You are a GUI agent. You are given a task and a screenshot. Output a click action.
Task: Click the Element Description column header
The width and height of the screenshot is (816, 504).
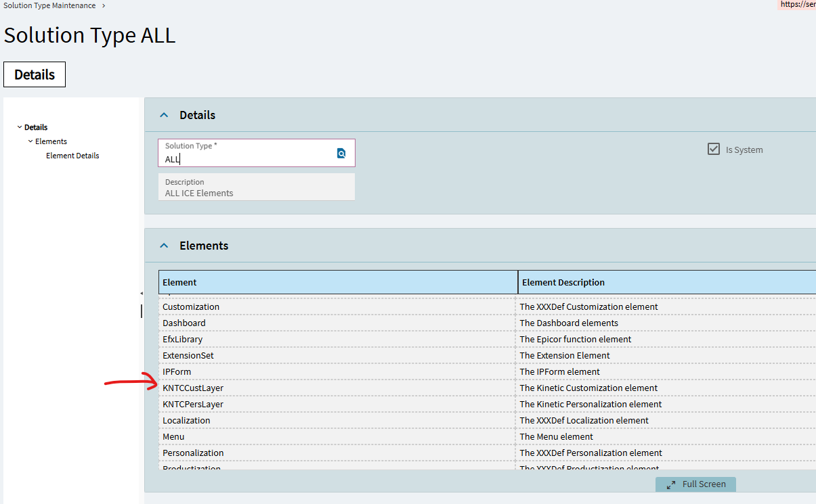point(666,282)
